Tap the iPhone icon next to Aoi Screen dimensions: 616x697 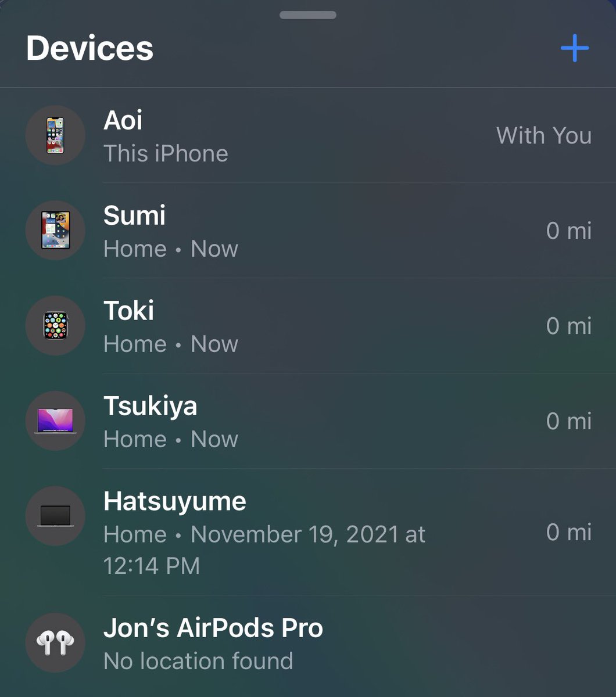coord(55,135)
